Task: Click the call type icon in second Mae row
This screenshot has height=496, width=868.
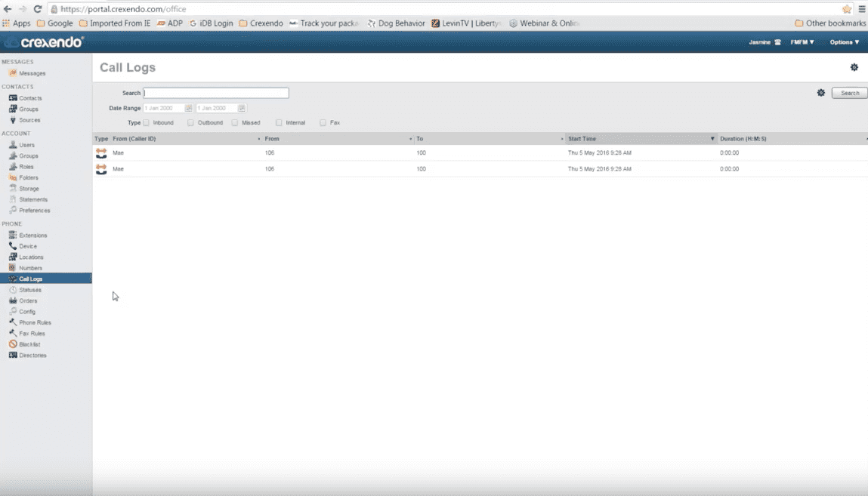Action: 101,169
